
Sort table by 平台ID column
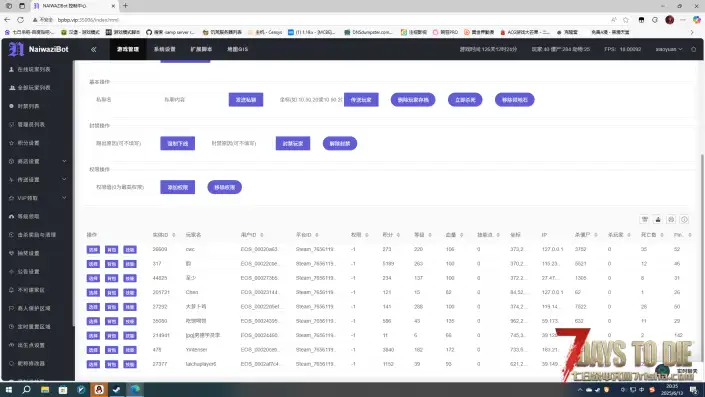(x=317, y=235)
